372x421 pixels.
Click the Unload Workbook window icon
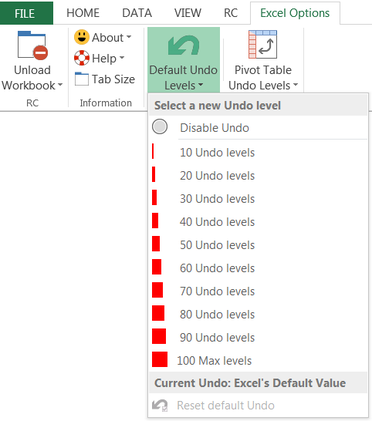32,45
